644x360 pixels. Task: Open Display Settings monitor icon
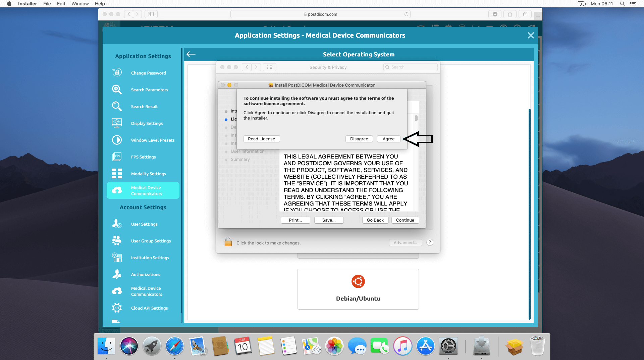point(117,123)
